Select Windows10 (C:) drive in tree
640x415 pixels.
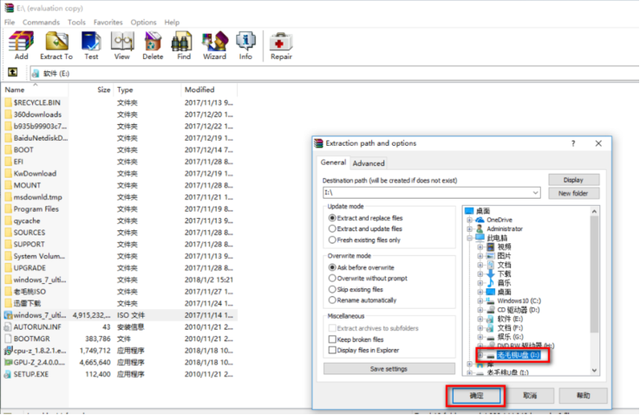(x=519, y=301)
